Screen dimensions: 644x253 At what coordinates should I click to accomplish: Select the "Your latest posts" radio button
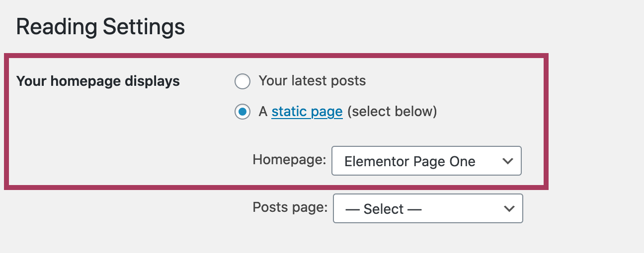click(242, 81)
